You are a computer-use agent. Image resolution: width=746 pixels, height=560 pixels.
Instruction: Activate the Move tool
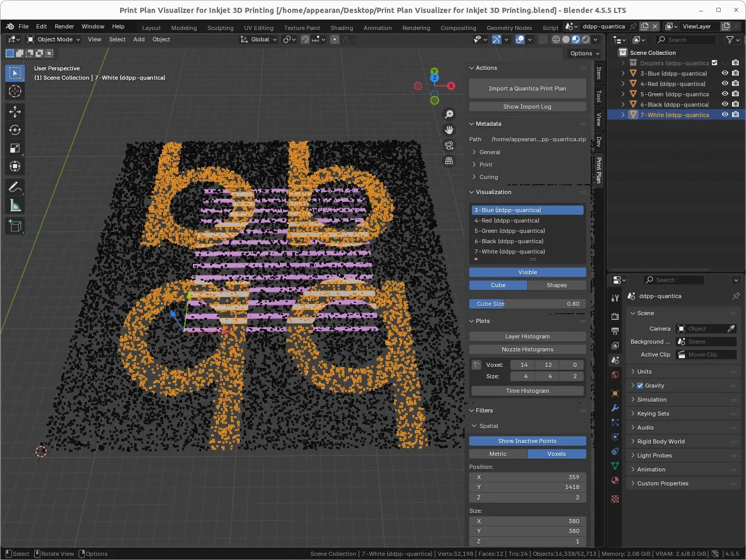pos(15,111)
